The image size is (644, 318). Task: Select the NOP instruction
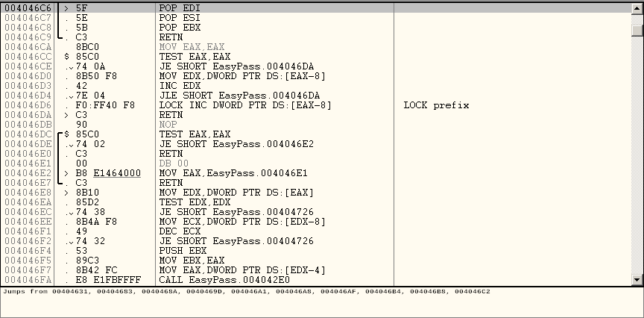point(168,125)
